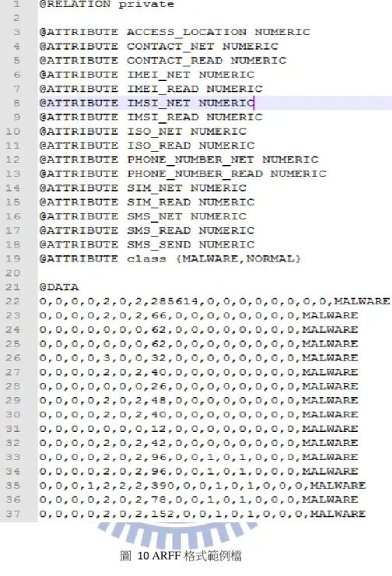This screenshot has height=576, width=392.
Task: Place cursor on SMS_READ attribute line
Action: pos(147,230)
